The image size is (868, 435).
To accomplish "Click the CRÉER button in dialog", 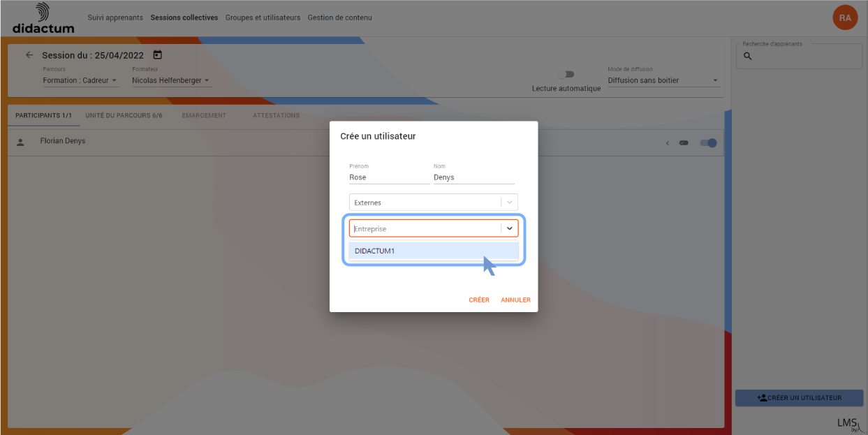I will tap(479, 300).
